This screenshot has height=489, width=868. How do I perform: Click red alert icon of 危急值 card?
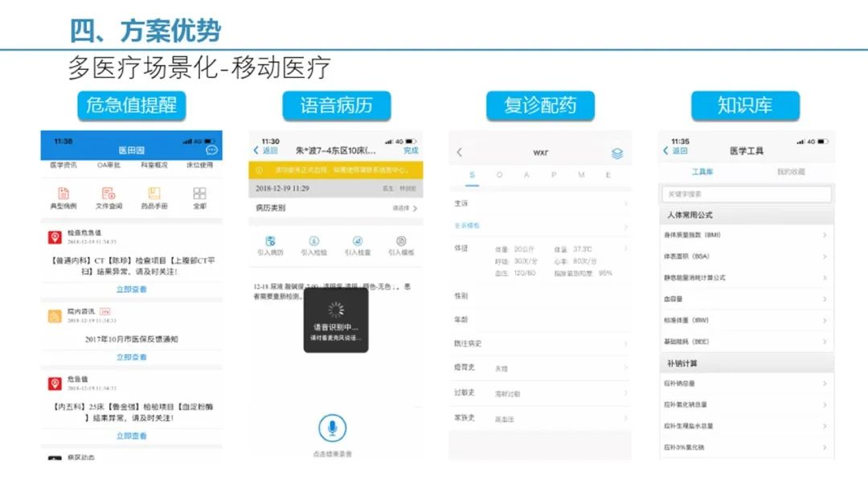pyautogui.click(x=55, y=384)
